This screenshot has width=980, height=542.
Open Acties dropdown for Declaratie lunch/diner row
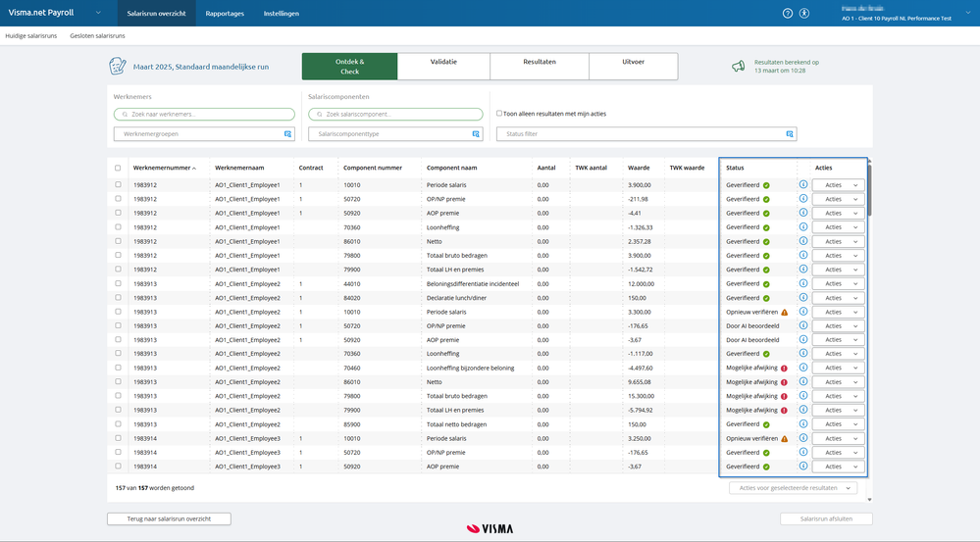coord(838,298)
